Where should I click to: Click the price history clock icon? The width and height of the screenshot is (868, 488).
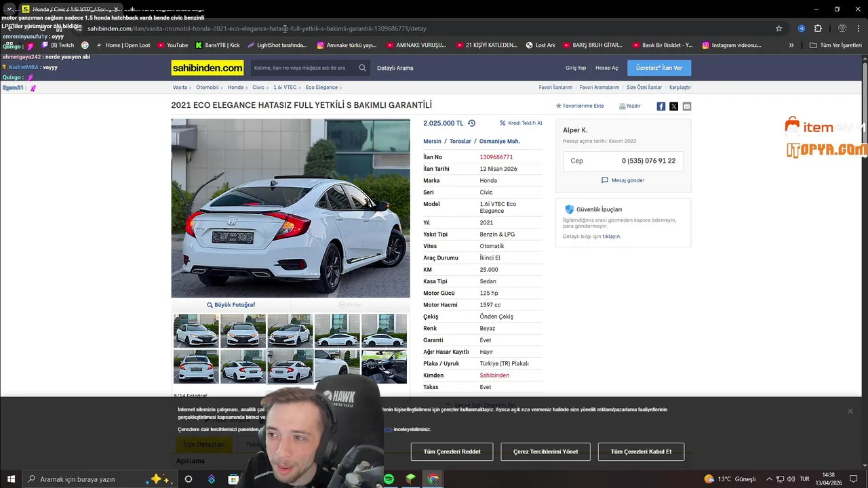pyautogui.click(x=471, y=123)
